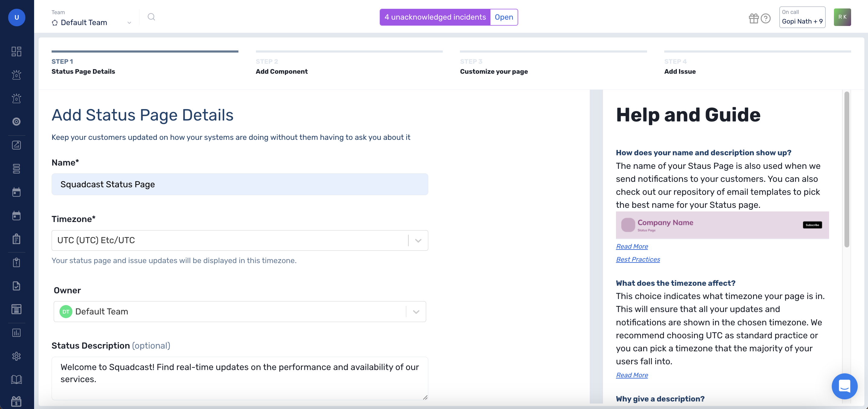Image resolution: width=868 pixels, height=409 pixels.
Task: Click the gift icon in the header
Action: (x=754, y=18)
